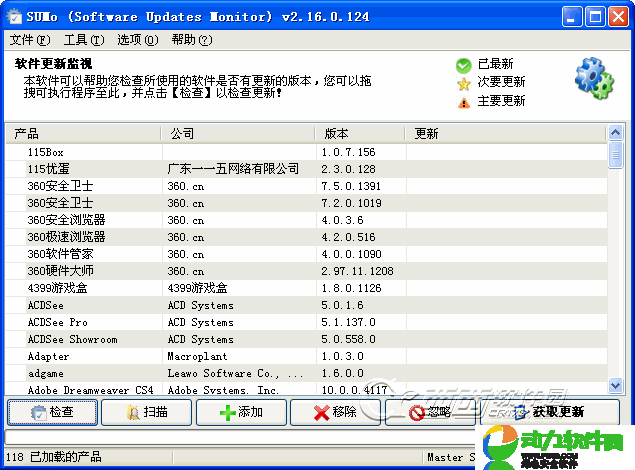
Task: Open the 帮助(?) menu
Action: tap(191, 40)
